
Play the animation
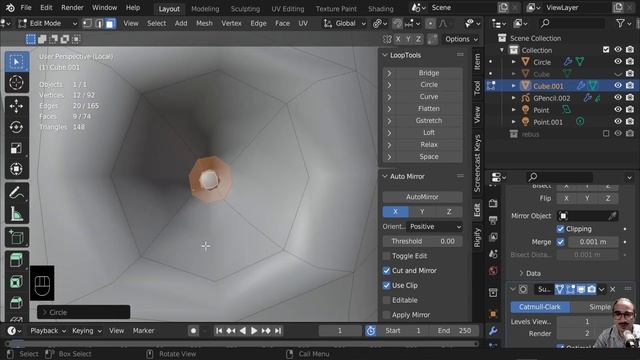click(x=254, y=331)
